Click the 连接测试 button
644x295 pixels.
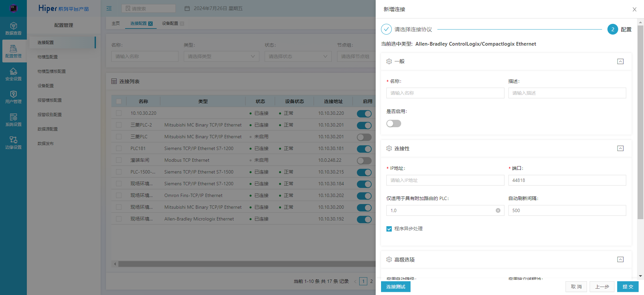coord(396,287)
